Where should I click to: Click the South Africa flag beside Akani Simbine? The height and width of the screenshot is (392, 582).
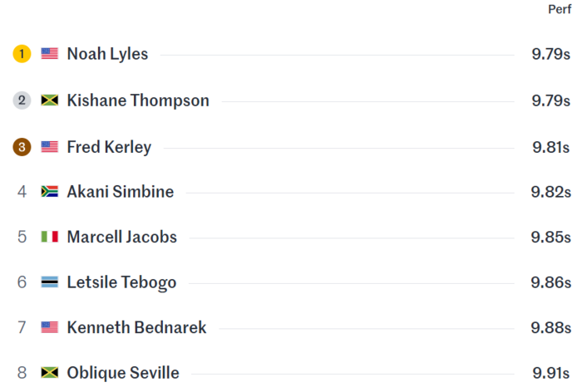click(x=50, y=191)
